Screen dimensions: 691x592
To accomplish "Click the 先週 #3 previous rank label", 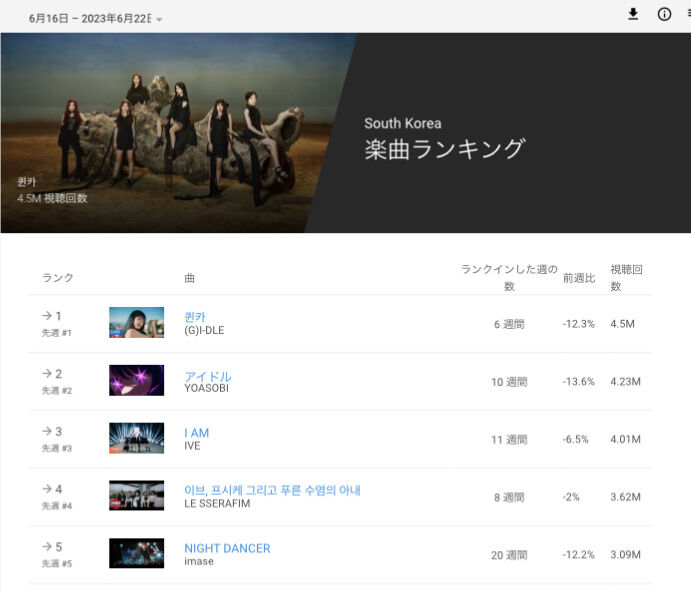I will 56,448.
